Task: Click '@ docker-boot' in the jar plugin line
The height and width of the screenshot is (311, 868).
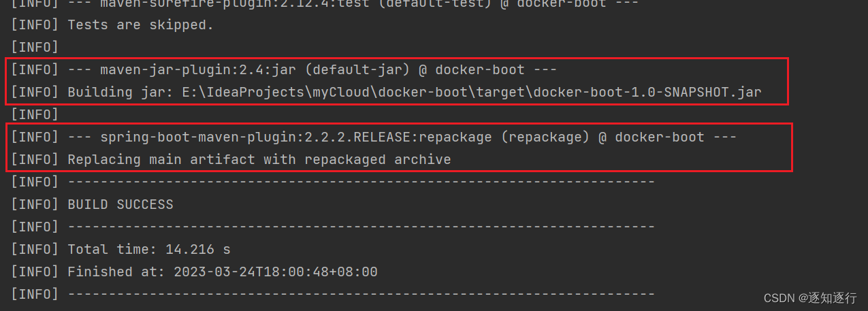Action: tap(480, 69)
